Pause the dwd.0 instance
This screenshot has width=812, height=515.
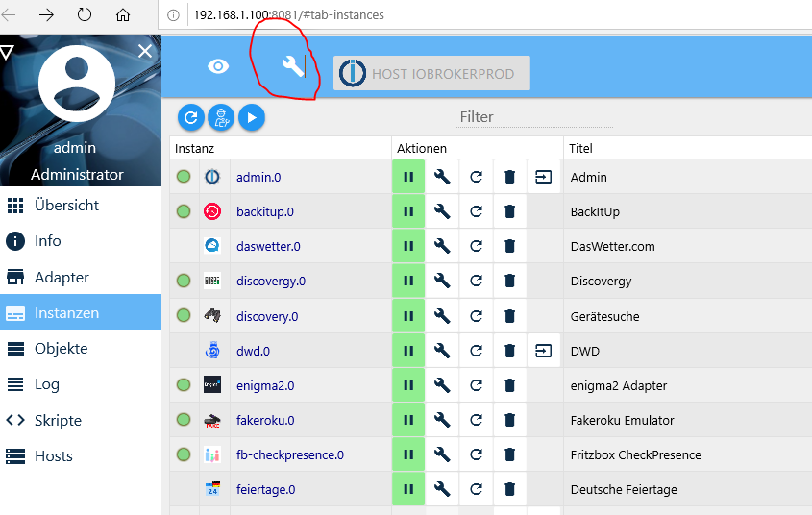coord(408,351)
